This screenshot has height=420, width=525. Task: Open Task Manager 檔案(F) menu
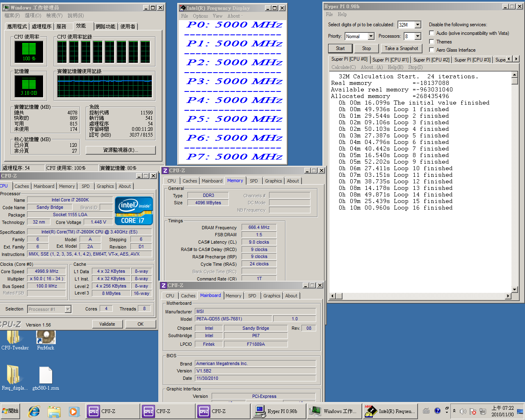[x=12, y=16]
